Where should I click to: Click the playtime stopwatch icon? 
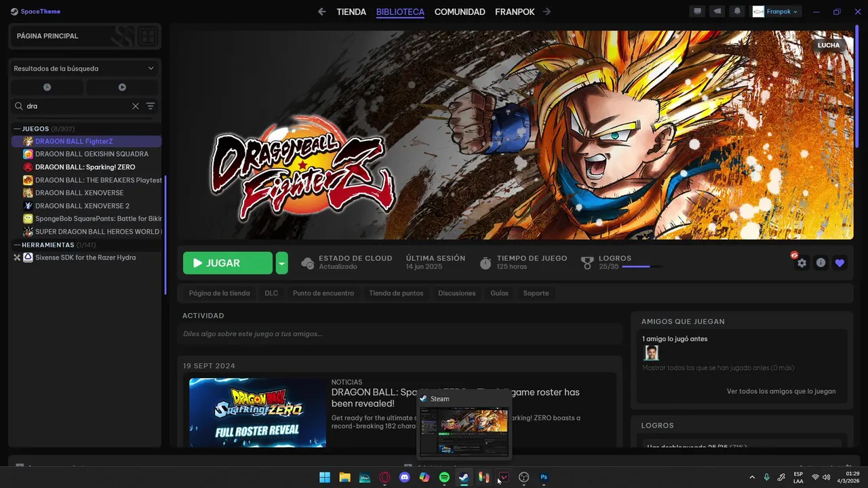(x=486, y=263)
